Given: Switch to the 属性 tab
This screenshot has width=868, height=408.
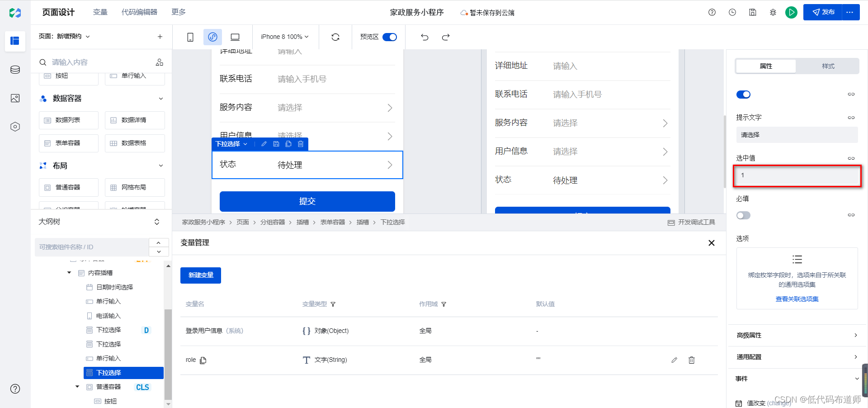Looking at the screenshot, I should tap(766, 66).
